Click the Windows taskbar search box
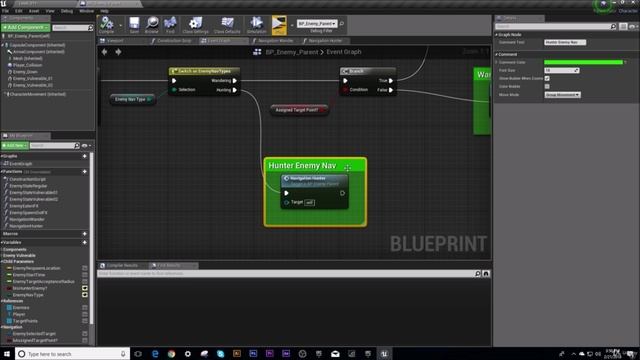 tap(72, 354)
